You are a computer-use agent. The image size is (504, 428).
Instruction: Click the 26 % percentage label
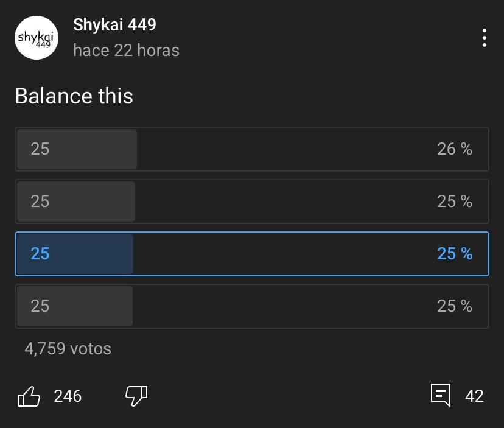(x=454, y=149)
